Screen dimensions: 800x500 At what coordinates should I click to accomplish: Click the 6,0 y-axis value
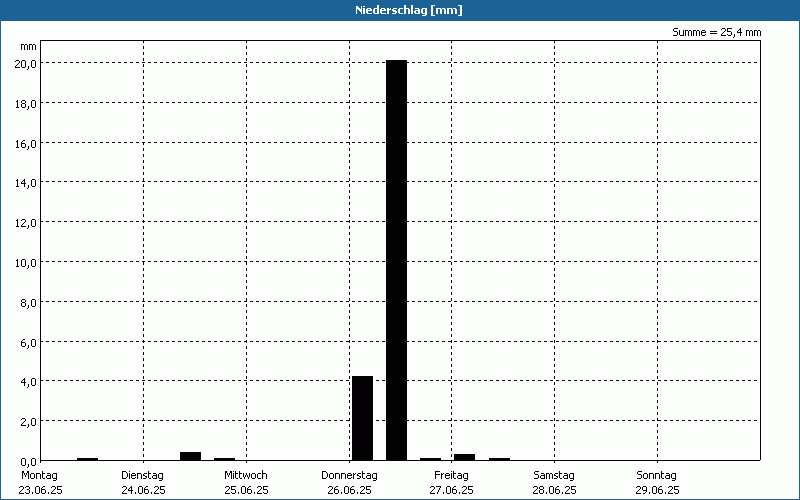(x=28, y=342)
